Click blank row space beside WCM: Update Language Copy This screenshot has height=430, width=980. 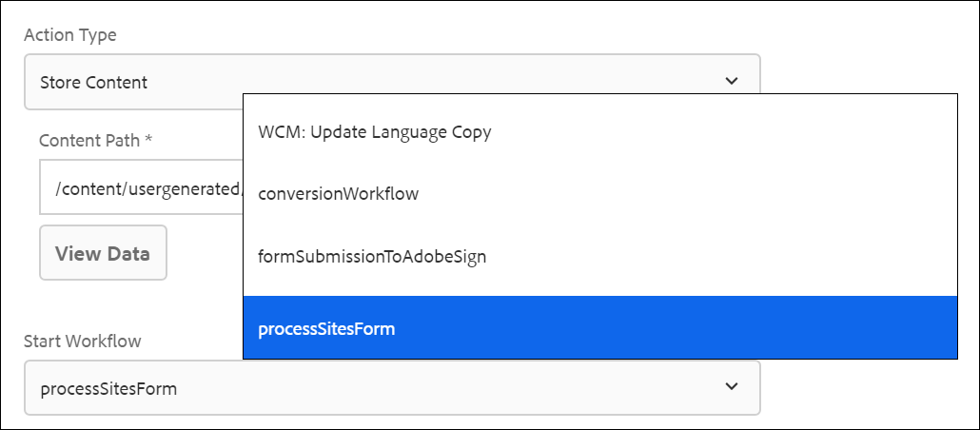[723, 132]
